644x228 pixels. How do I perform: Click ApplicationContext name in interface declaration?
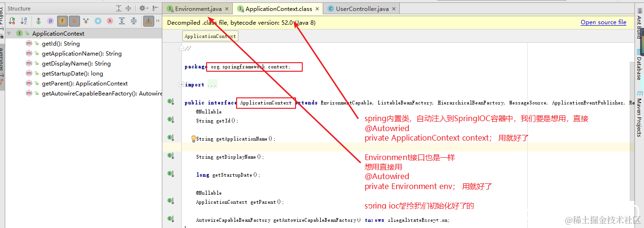[x=266, y=103]
